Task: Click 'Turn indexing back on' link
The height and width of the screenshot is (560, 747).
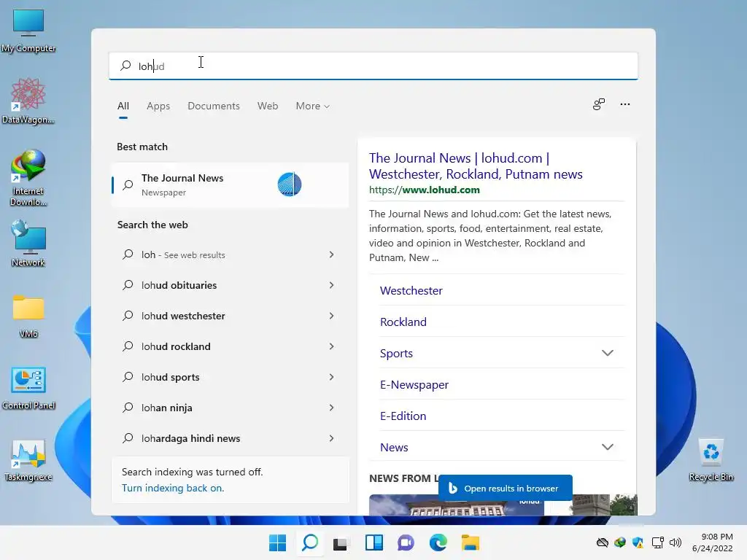Action: click(x=172, y=488)
